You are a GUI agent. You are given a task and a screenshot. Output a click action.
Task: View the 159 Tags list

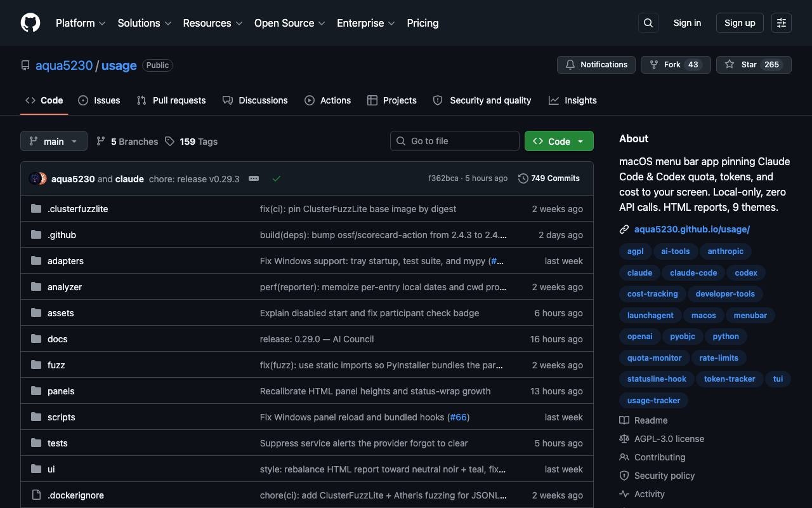(x=191, y=142)
